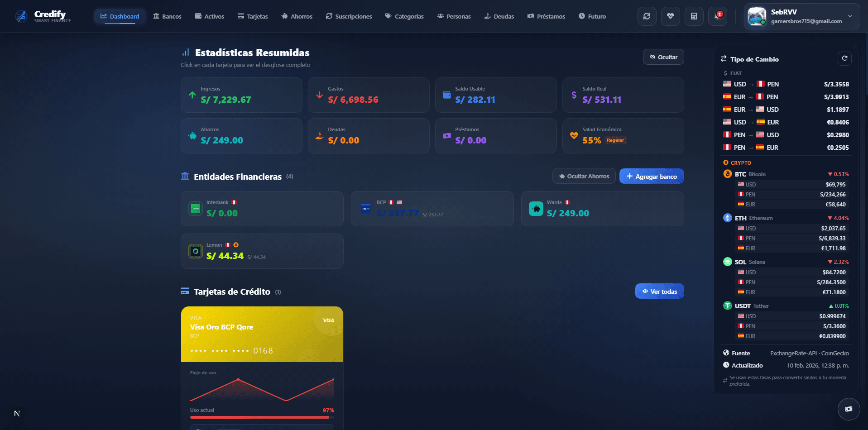Click Ocultar to hide summary statistics
This screenshot has height=430, width=868.
pos(663,57)
